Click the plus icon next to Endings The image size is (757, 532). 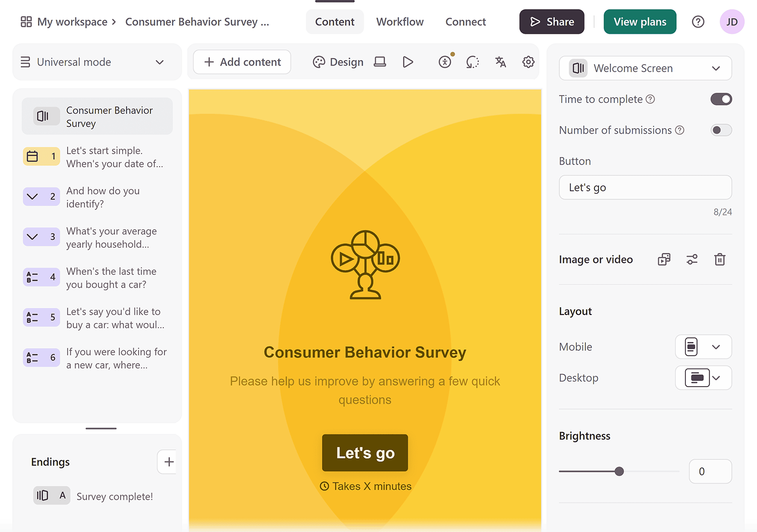pos(169,462)
